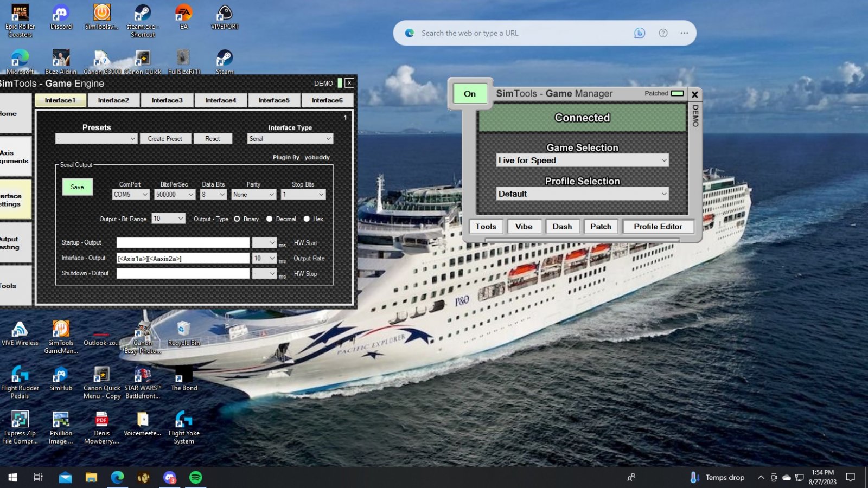Toggle the Game Manager On button
The width and height of the screenshot is (868, 488).
[470, 94]
